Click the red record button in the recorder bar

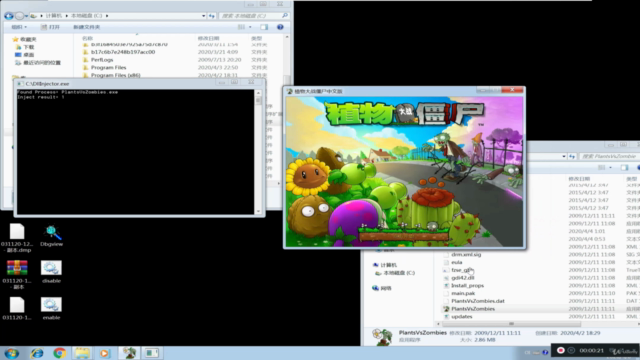pos(561,350)
